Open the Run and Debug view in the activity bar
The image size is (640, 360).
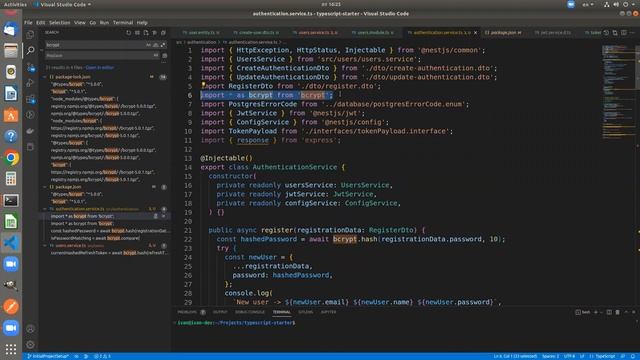coord(30,83)
